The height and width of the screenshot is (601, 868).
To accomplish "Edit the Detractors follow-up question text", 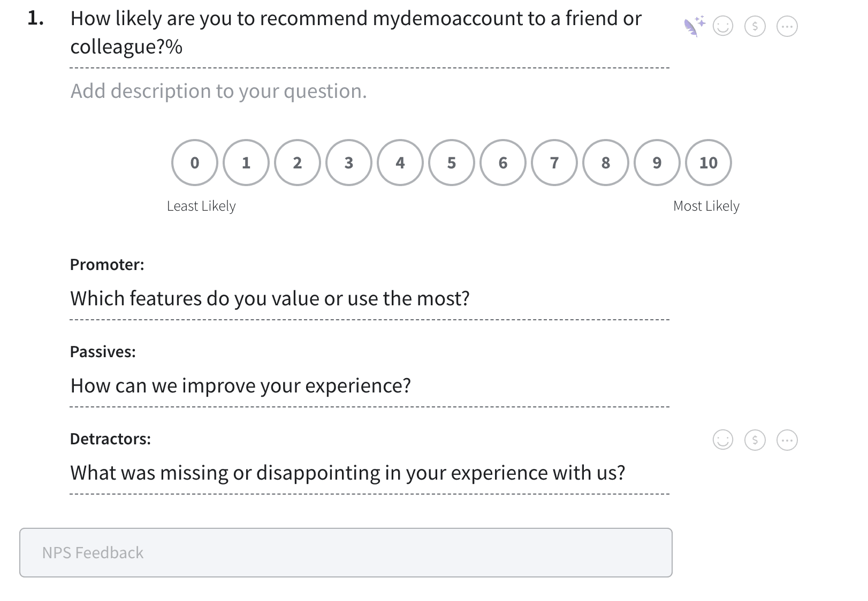I will click(348, 473).
